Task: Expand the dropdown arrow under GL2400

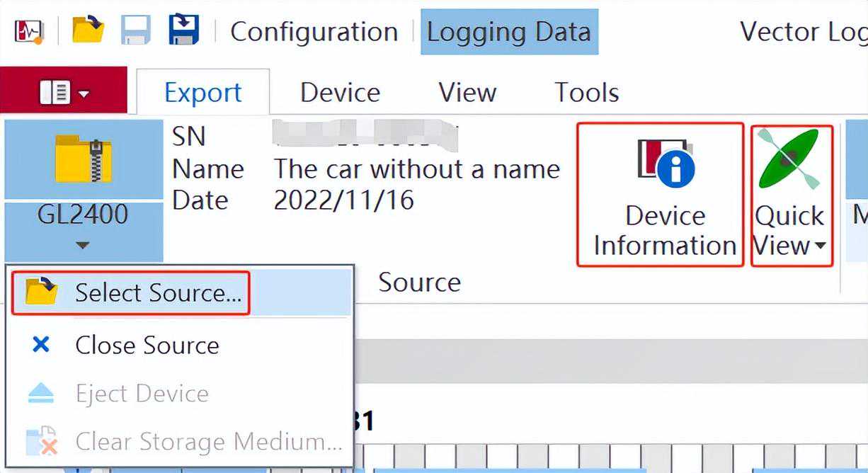Action: tap(83, 245)
